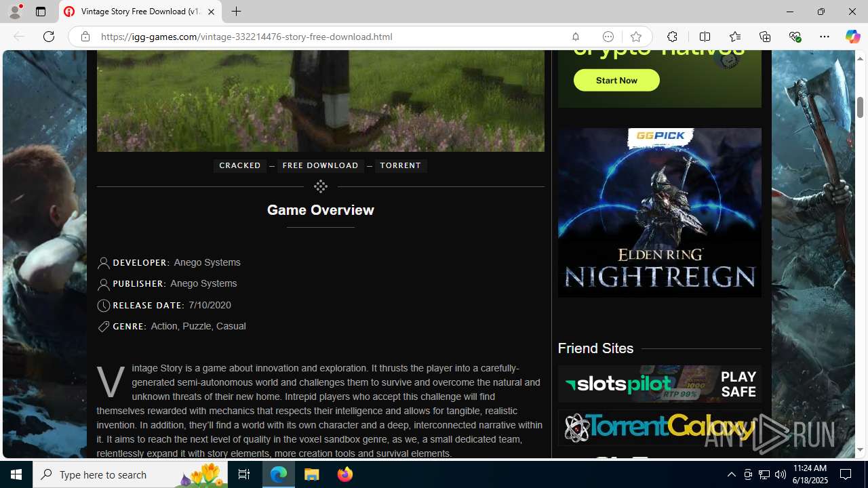The image size is (868, 488).
Task: Open the Elden Ring Nightreign ad banner
Action: point(659,212)
